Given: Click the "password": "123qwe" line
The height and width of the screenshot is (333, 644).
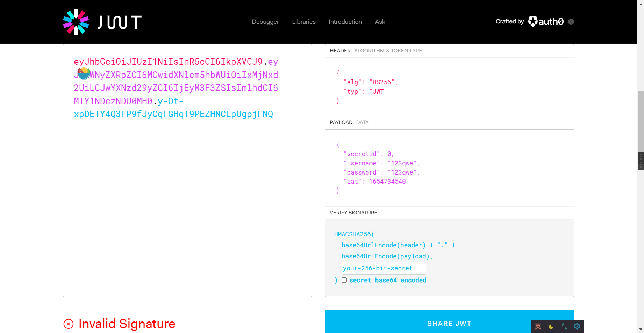Looking at the screenshot, I should (x=381, y=172).
